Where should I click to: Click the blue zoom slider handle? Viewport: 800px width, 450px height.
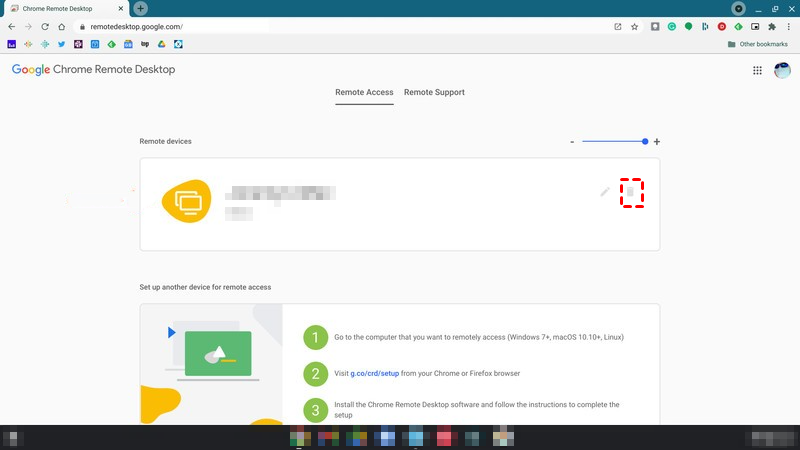pyautogui.click(x=645, y=141)
